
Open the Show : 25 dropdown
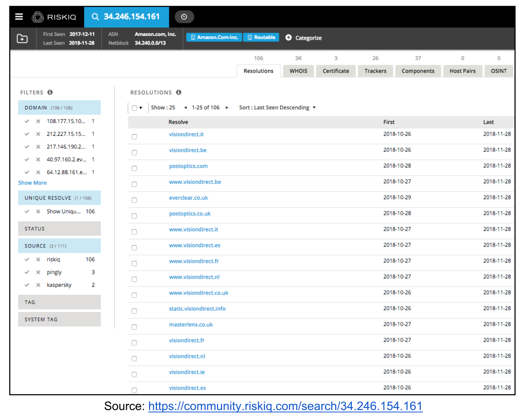pos(163,108)
